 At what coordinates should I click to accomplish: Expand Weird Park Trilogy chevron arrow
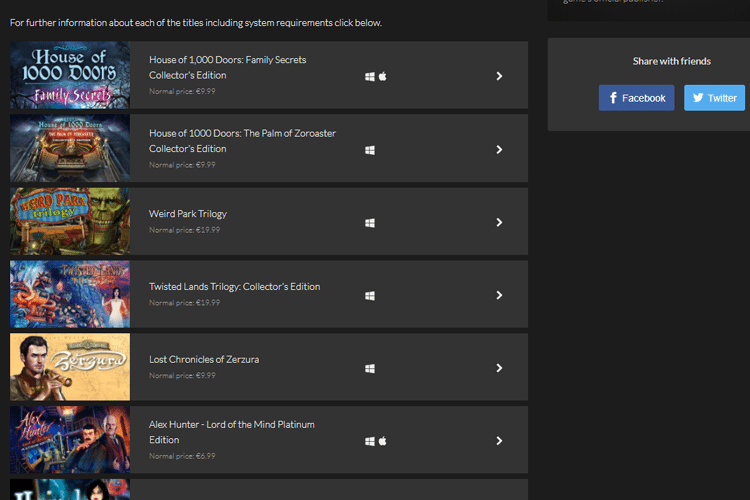click(499, 222)
